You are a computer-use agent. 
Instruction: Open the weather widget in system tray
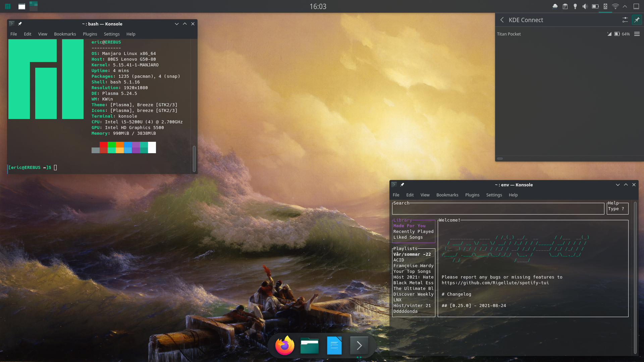[555, 6]
